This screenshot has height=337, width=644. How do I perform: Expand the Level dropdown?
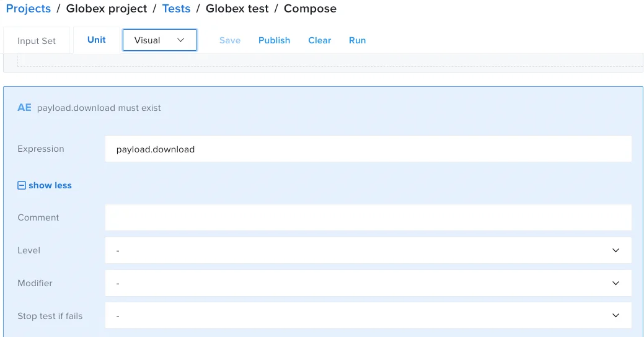tap(368, 250)
